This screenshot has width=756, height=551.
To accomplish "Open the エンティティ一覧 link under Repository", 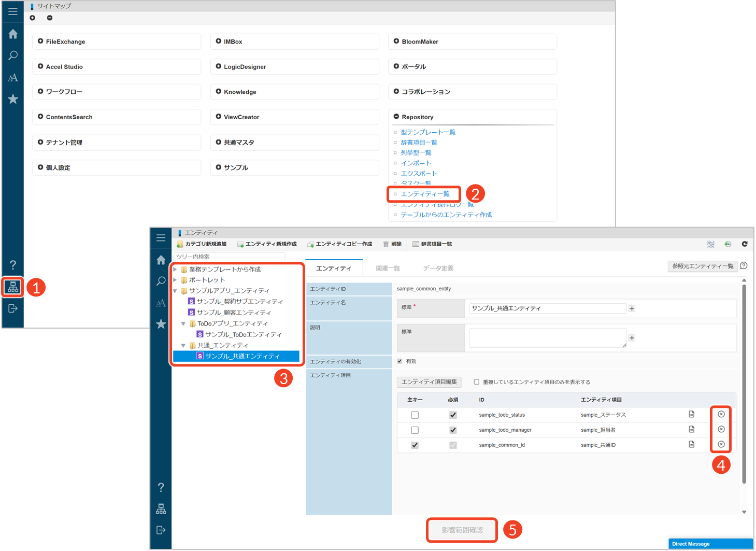I will (425, 194).
